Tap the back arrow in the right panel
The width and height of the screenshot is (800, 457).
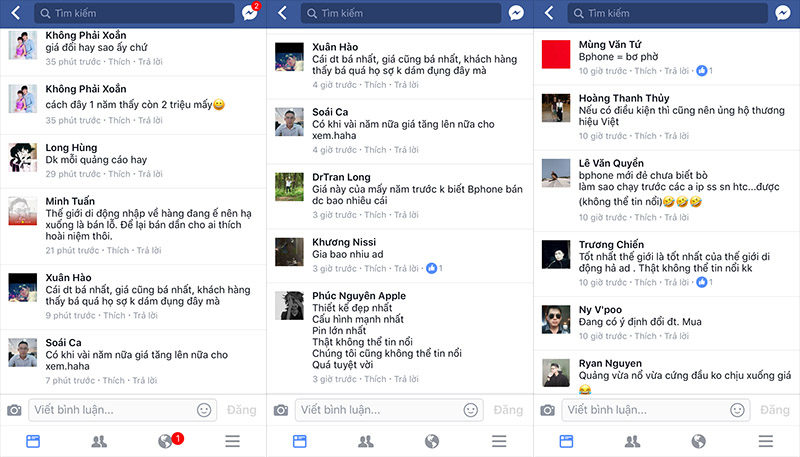549,13
